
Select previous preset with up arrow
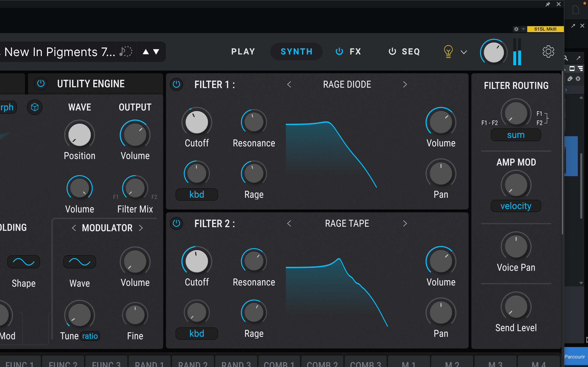146,52
